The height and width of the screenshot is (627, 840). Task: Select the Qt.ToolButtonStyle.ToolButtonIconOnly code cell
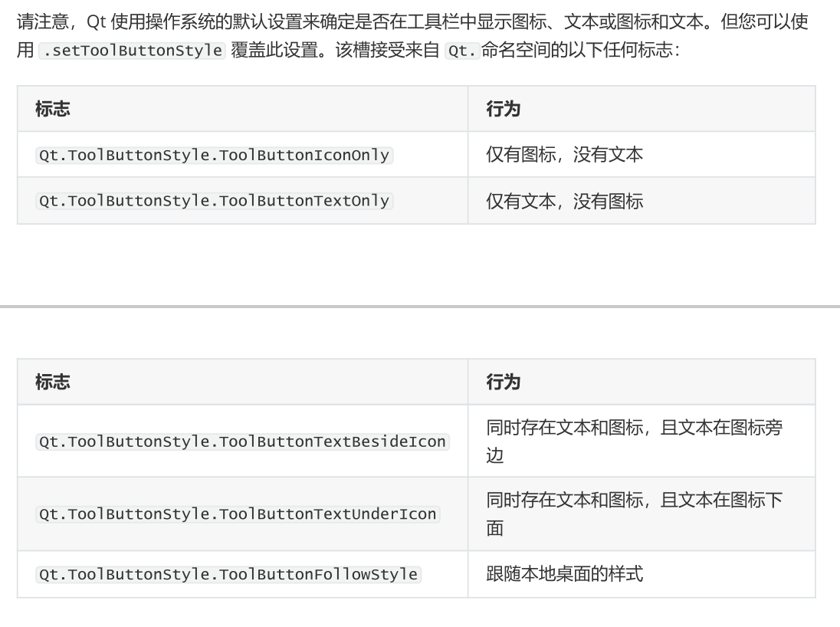[214, 155]
